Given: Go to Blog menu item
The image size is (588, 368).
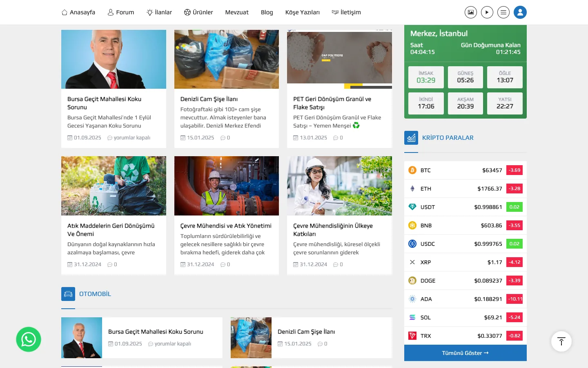Looking at the screenshot, I should tap(267, 12).
